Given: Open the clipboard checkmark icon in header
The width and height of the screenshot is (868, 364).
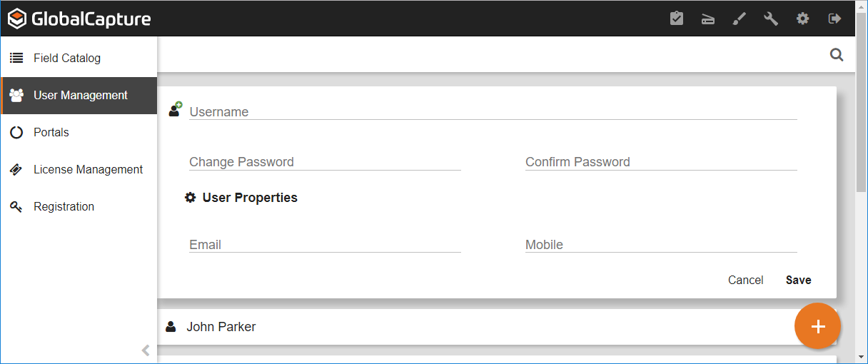Looking at the screenshot, I should click(677, 19).
